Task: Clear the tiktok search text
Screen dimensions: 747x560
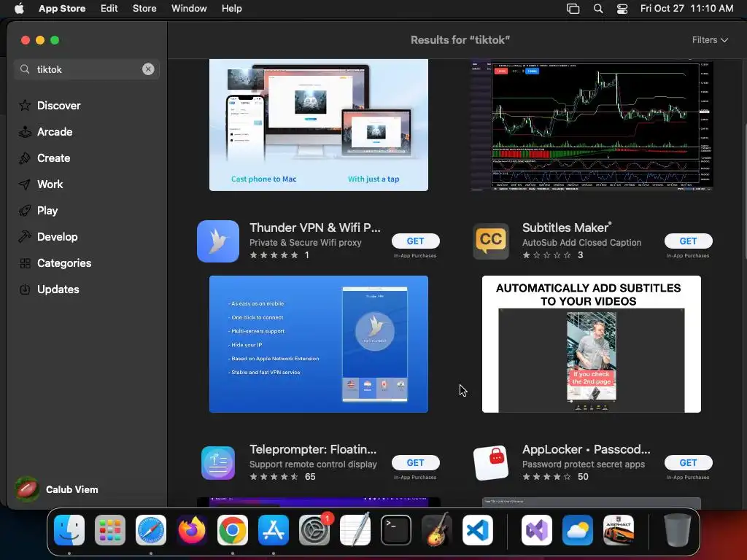Action: pyautogui.click(x=148, y=69)
